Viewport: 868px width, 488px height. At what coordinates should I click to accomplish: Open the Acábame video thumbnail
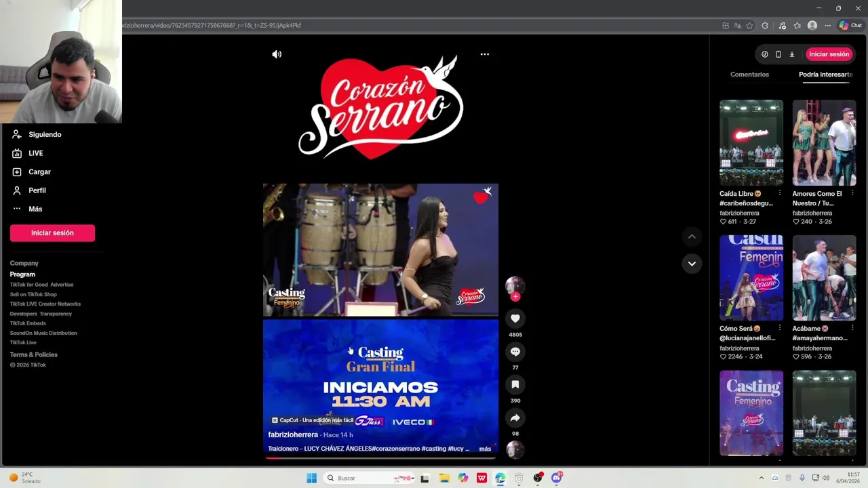tap(824, 278)
